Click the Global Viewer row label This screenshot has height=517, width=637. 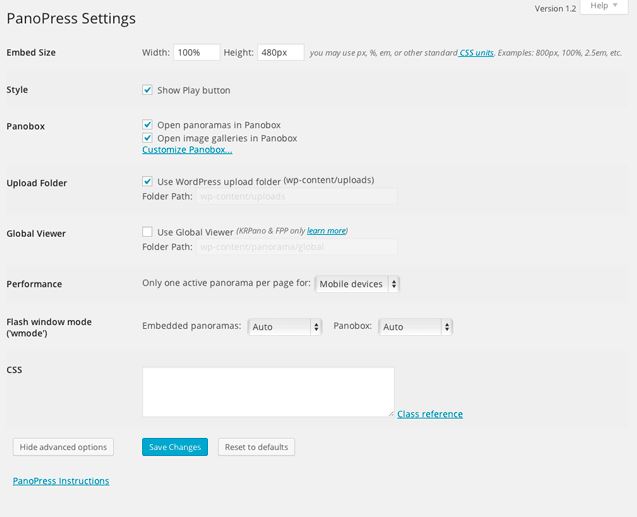(36, 234)
